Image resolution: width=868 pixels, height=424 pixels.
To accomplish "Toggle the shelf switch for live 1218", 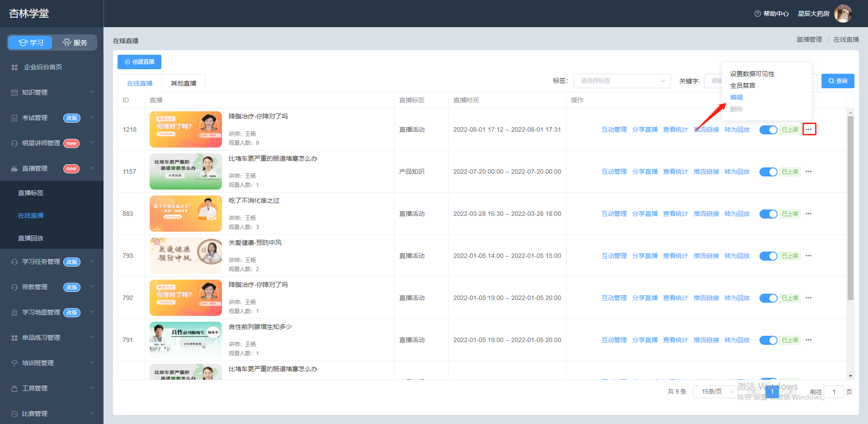I will (x=768, y=130).
